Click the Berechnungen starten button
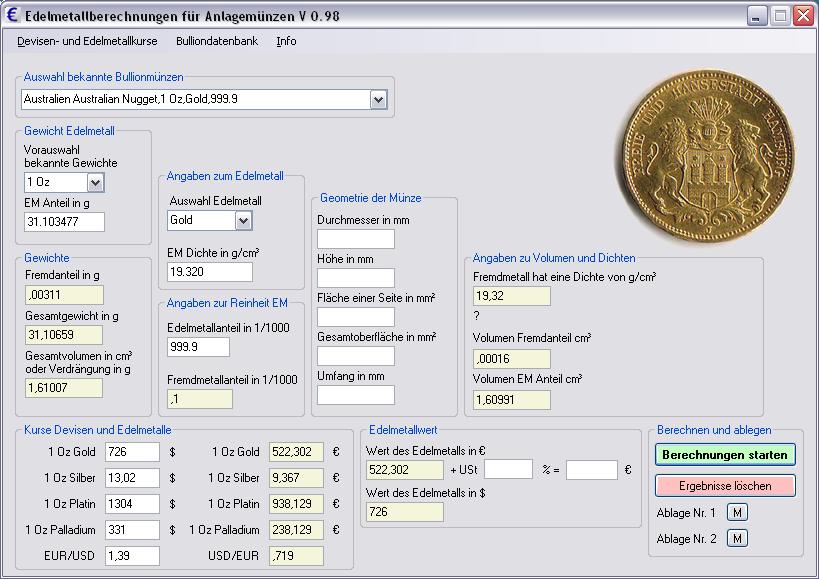 725,454
